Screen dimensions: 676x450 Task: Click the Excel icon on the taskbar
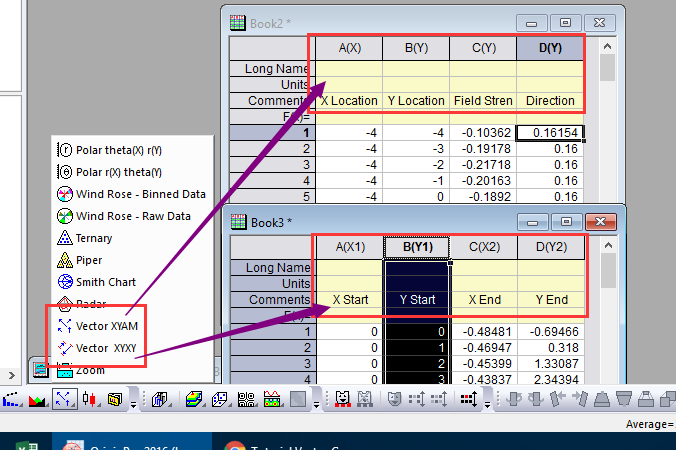tap(27, 445)
